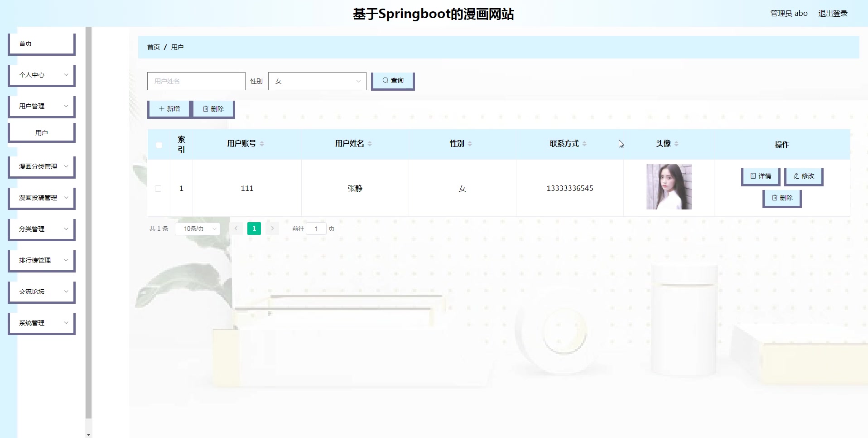Click the sort arrows on the 联系方式 column
868x438 pixels.
click(x=585, y=143)
